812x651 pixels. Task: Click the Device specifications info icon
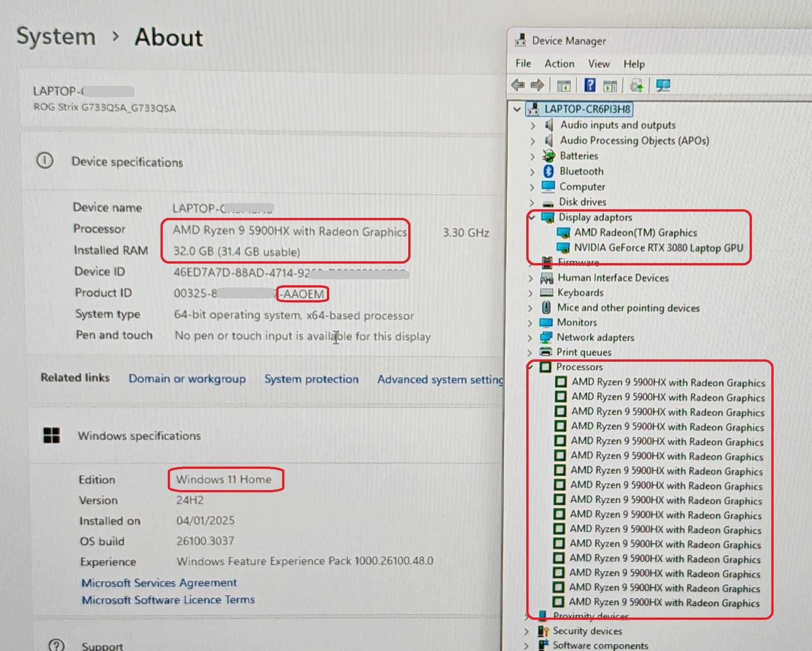click(45, 160)
